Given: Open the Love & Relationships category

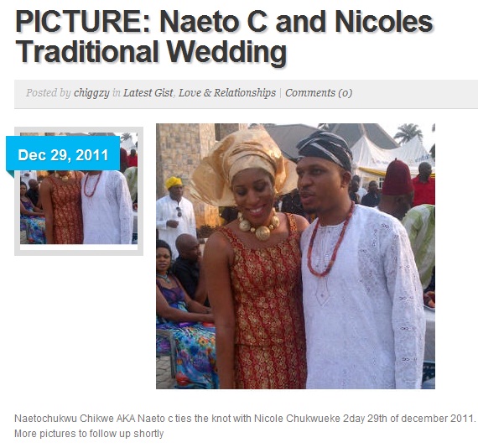Looking at the screenshot, I should [227, 93].
